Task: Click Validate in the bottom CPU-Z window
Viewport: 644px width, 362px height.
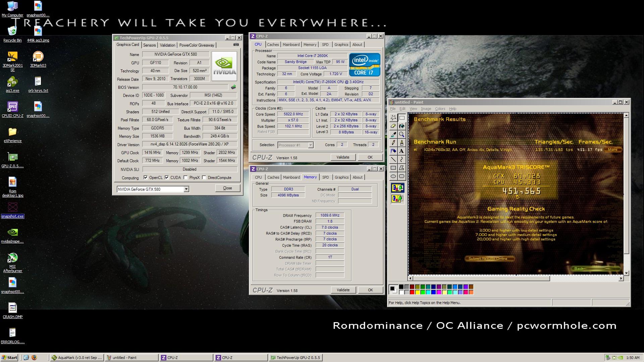Action: [x=343, y=290]
